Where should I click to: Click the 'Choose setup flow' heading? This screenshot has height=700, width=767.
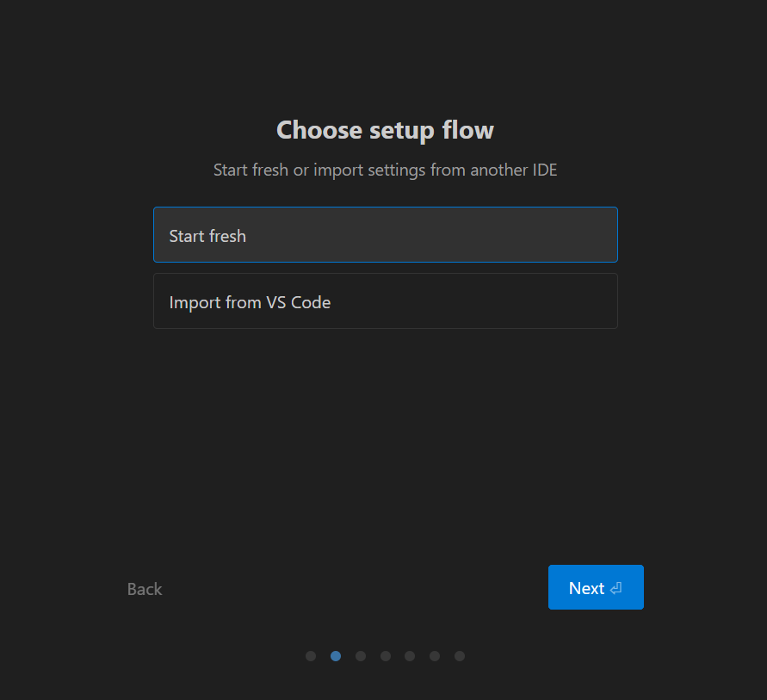pyautogui.click(x=385, y=130)
